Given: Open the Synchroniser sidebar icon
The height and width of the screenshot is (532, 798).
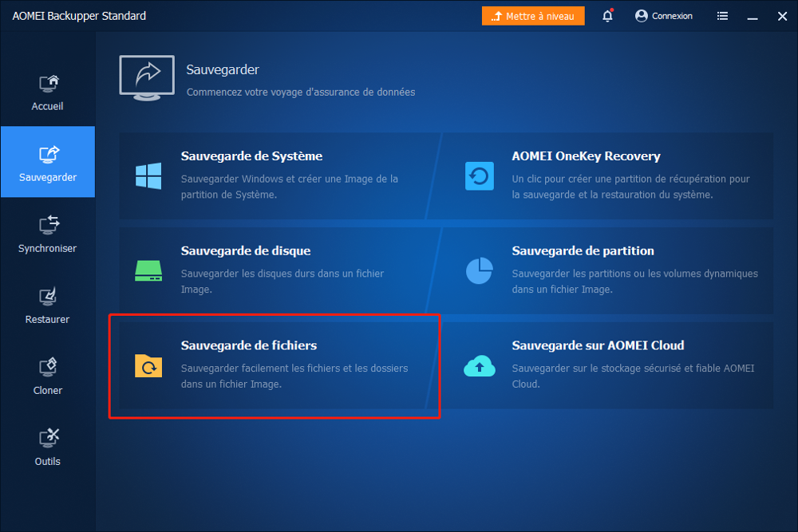Looking at the screenshot, I should (x=49, y=225).
